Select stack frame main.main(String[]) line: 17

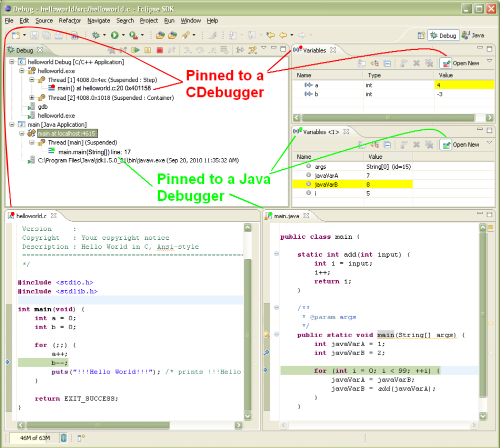coord(94,152)
